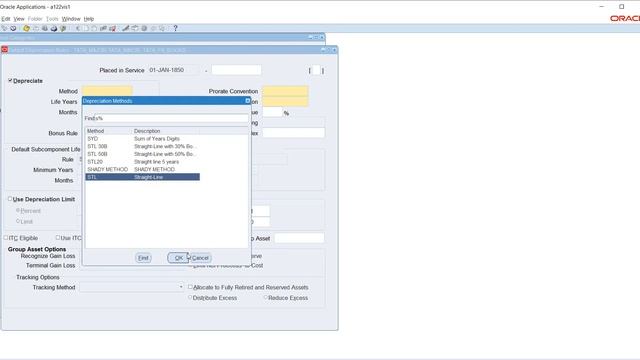Click OK in Depreciation Methods dialog
The width and height of the screenshot is (640, 360).
(x=178, y=258)
